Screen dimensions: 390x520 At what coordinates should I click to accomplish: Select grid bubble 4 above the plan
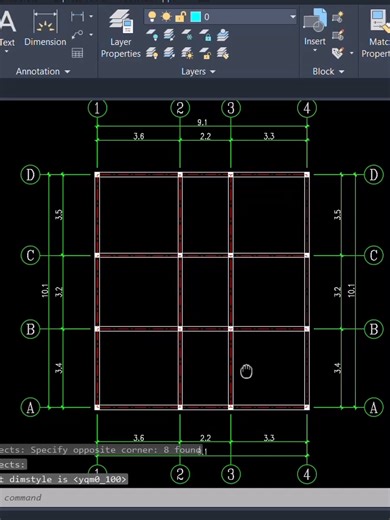point(307,108)
